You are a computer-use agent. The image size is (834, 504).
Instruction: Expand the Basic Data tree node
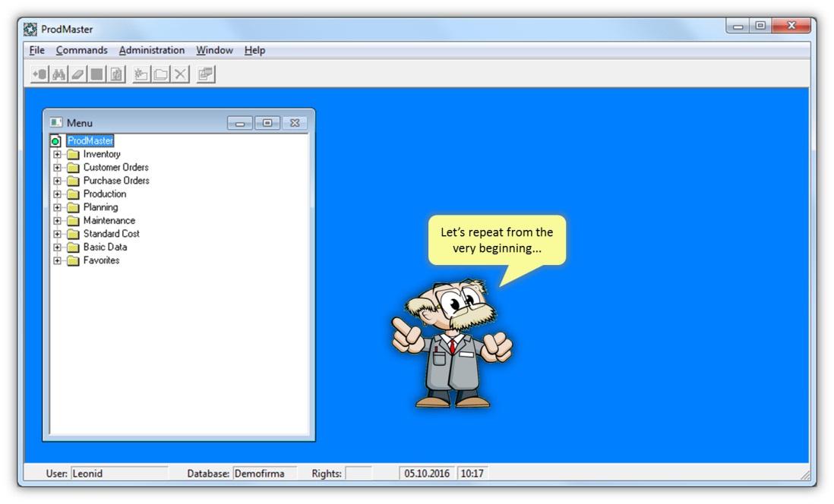click(x=58, y=247)
